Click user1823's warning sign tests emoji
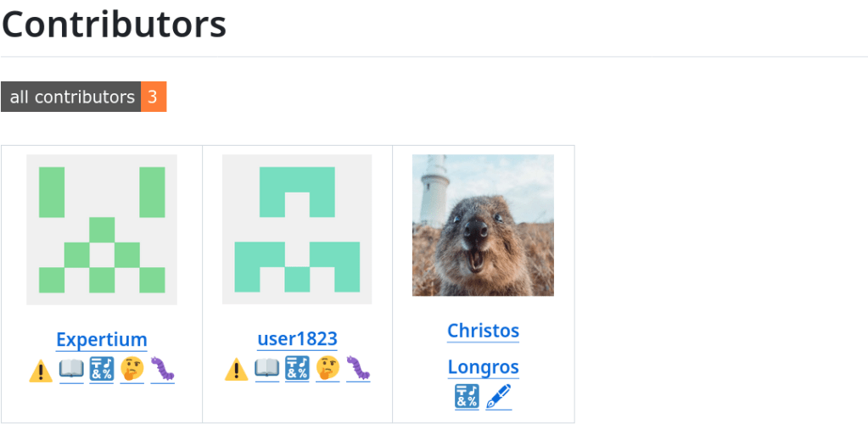The image size is (868, 429). (237, 370)
